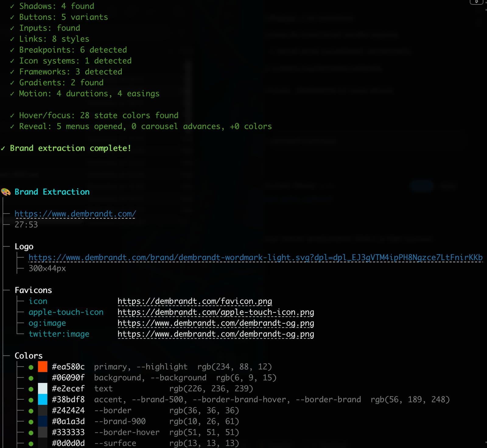Click the checkmark beside Hover/focus line

pyautogui.click(x=12, y=116)
